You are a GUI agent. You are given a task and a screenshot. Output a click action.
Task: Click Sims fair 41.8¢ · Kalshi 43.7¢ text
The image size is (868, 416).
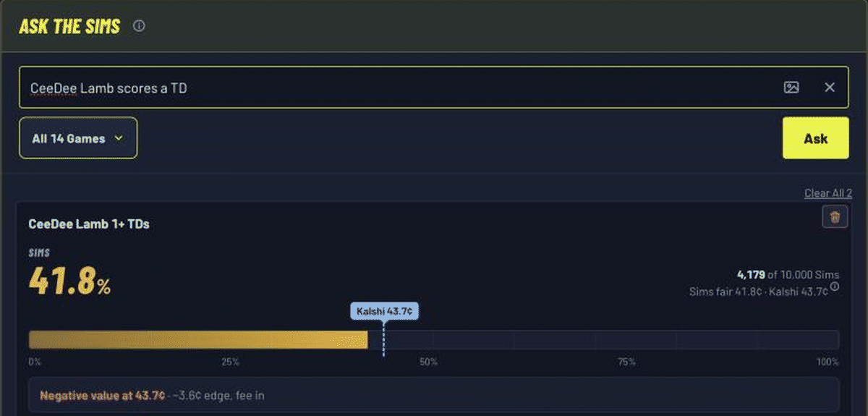coord(759,292)
